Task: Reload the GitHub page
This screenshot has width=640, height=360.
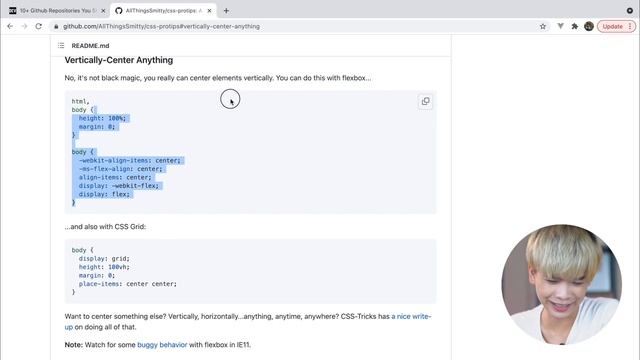Action: tap(38, 26)
